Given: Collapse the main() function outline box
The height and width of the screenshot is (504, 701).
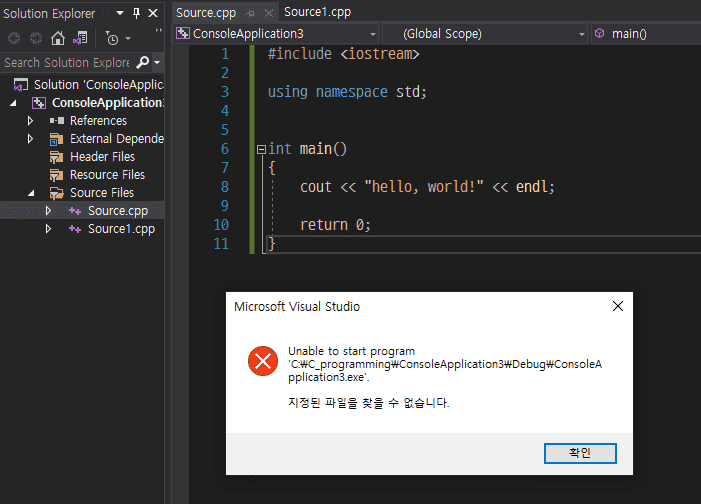Looking at the screenshot, I should 261,149.
